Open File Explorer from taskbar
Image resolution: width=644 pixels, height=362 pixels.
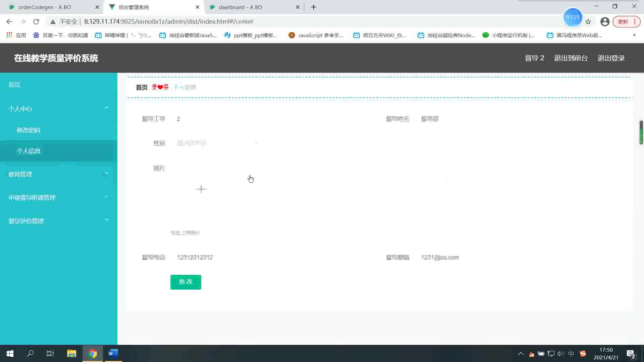[x=71, y=353]
